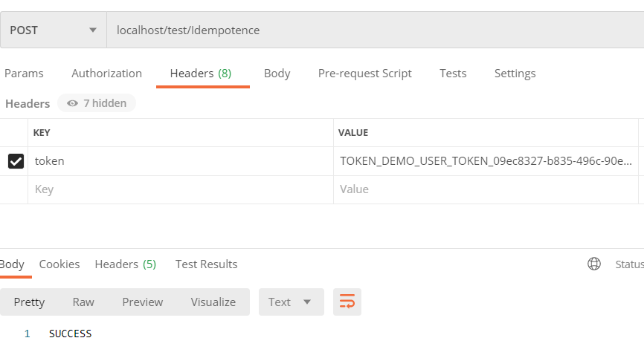Click the empty Value input field
644x361 pixels.
pyautogui.click(x=486, y=189)
